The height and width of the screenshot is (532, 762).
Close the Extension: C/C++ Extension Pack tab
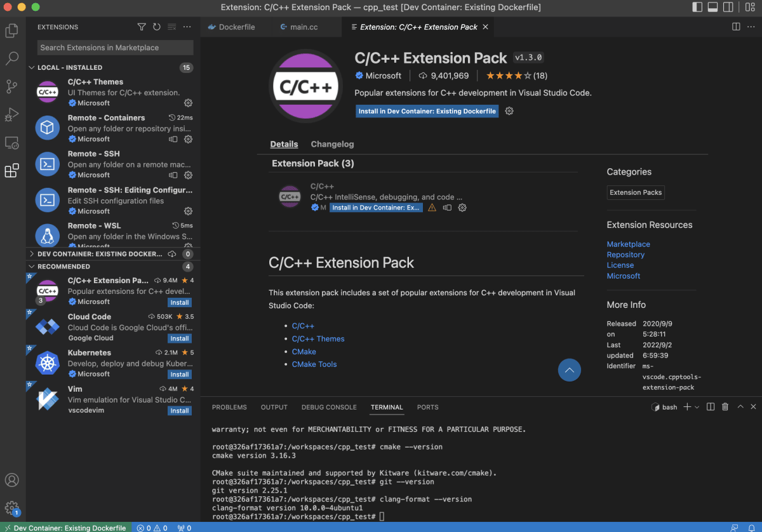point(486,27)
